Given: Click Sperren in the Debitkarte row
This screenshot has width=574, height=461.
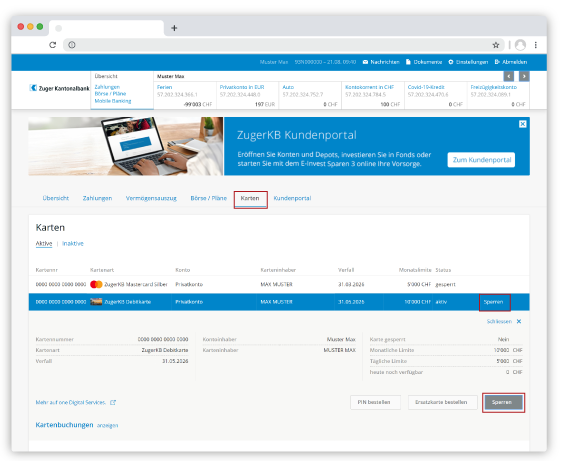Looking at the screenshot, I should pos(493,302).
